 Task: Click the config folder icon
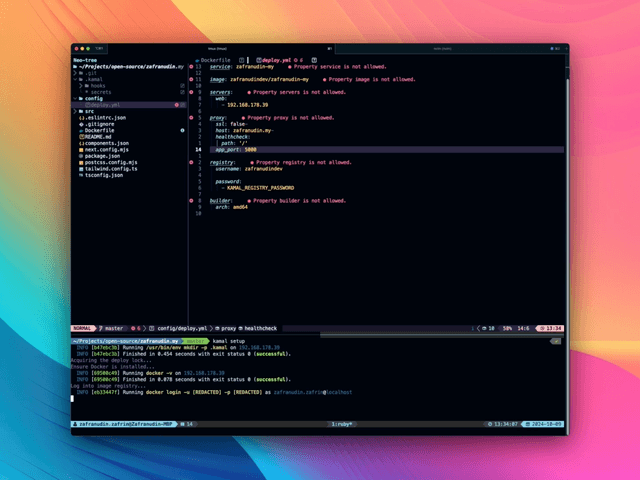81,98
